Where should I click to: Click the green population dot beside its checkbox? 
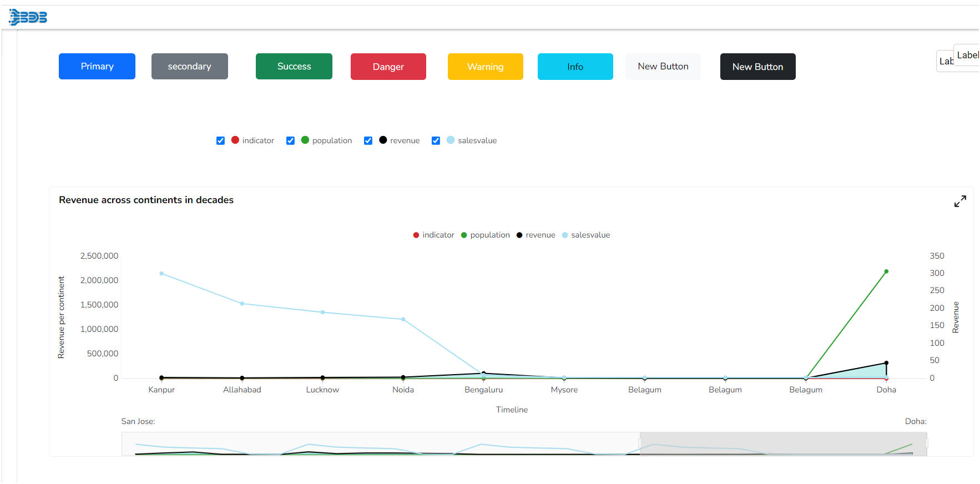[x=305, y=140]
